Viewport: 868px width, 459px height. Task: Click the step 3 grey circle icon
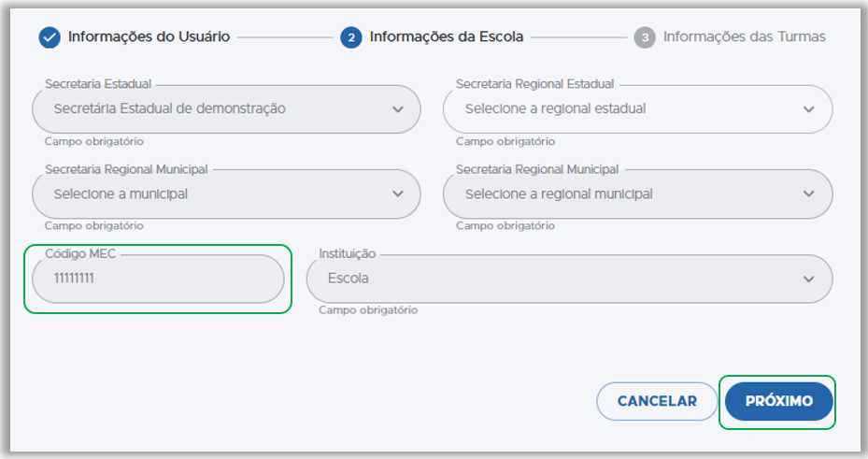click(x=645, y=37)
